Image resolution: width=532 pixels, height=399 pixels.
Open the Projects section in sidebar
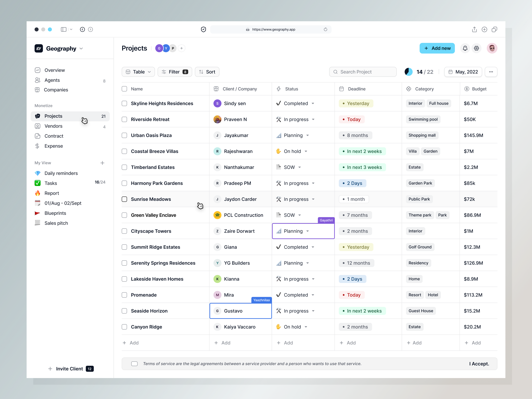point(53,116)
